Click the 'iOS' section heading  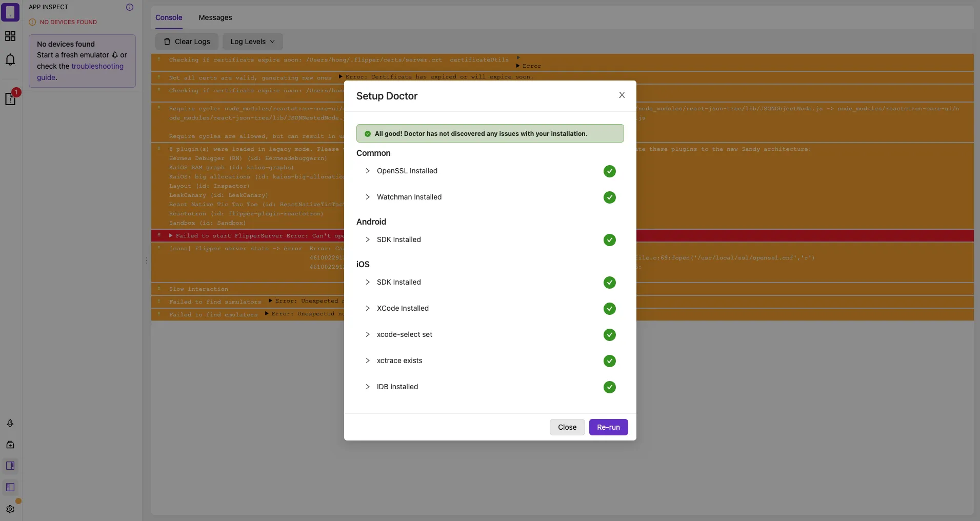point(363,265)
